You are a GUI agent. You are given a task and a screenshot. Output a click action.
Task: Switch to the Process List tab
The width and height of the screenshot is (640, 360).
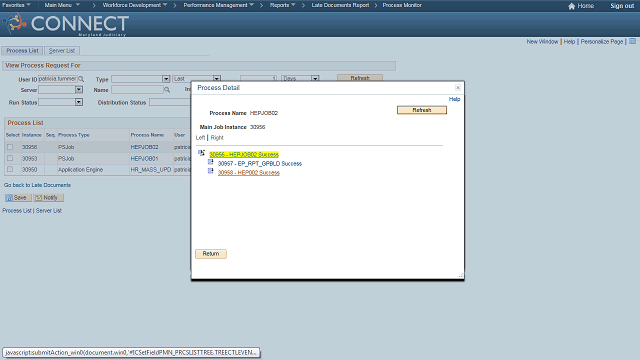pos(22,51)
